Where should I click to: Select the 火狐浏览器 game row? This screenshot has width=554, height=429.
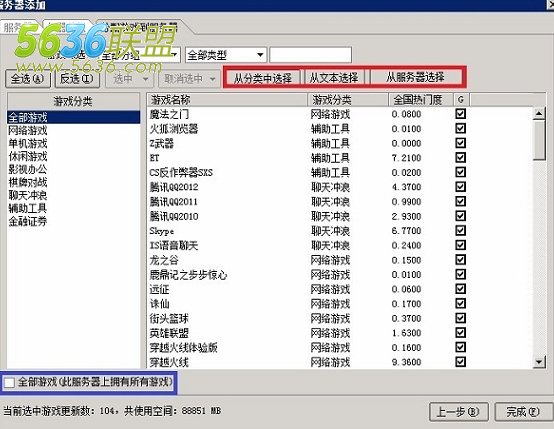click(x=340, y=129)
